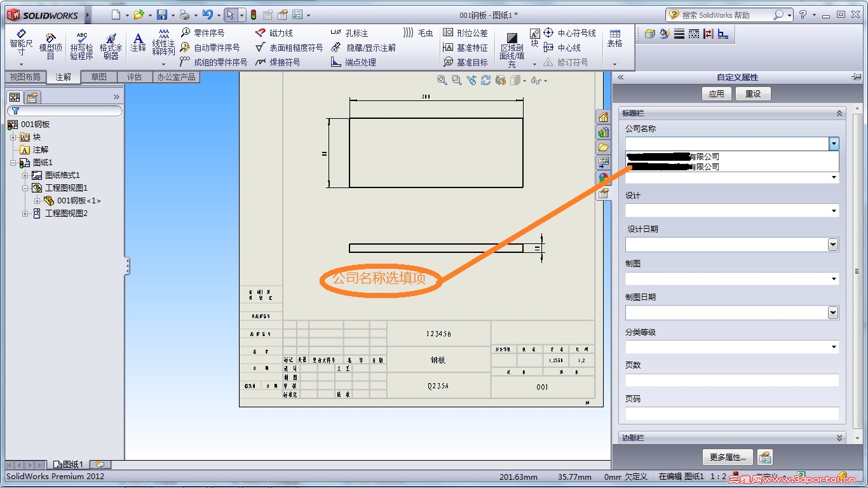Select the Hole Callout (孔标注) tool
The image size is (868, 488).
349,33
